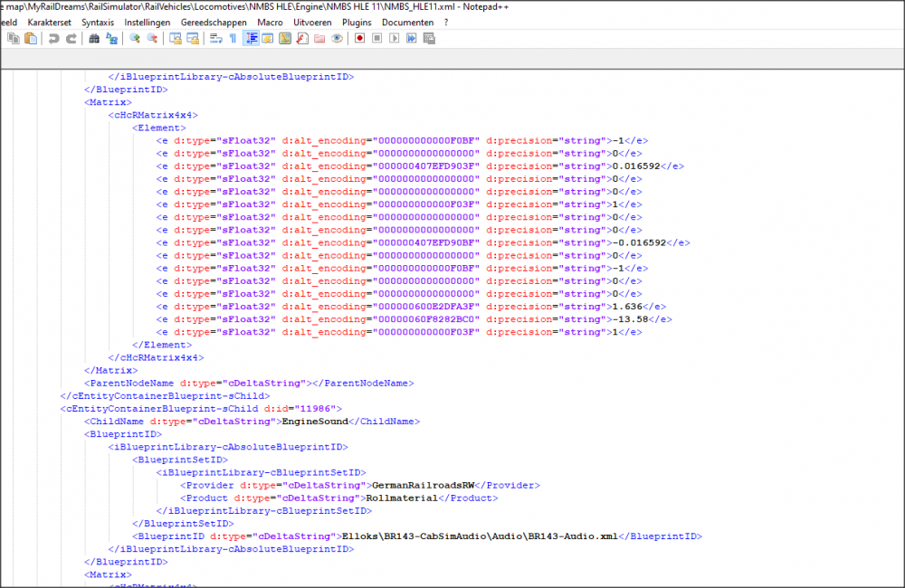
Task: Undo the last edit via the toolbar
Action: (x=53, y=38)
